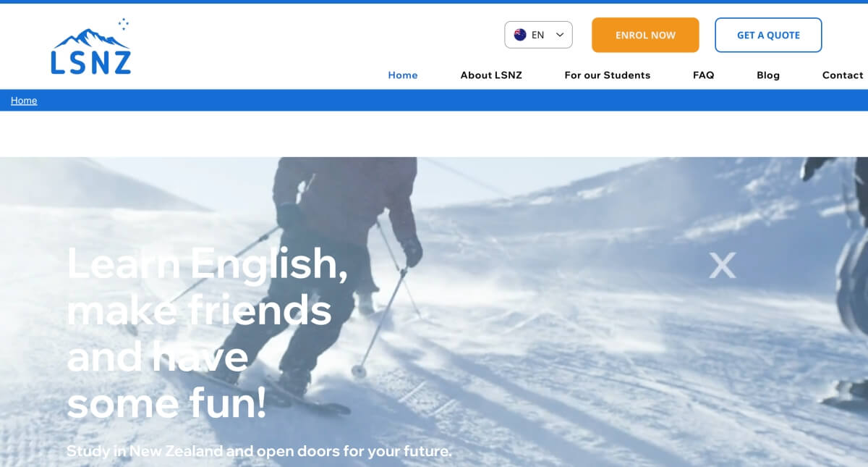
Task: Click the LSNZ logo
Action: (91, 47)
